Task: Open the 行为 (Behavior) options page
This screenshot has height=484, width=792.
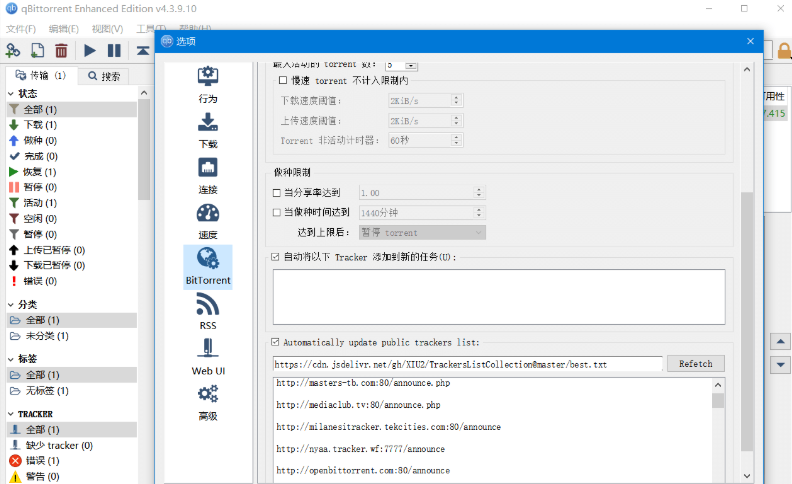Action: coord(208,85)
